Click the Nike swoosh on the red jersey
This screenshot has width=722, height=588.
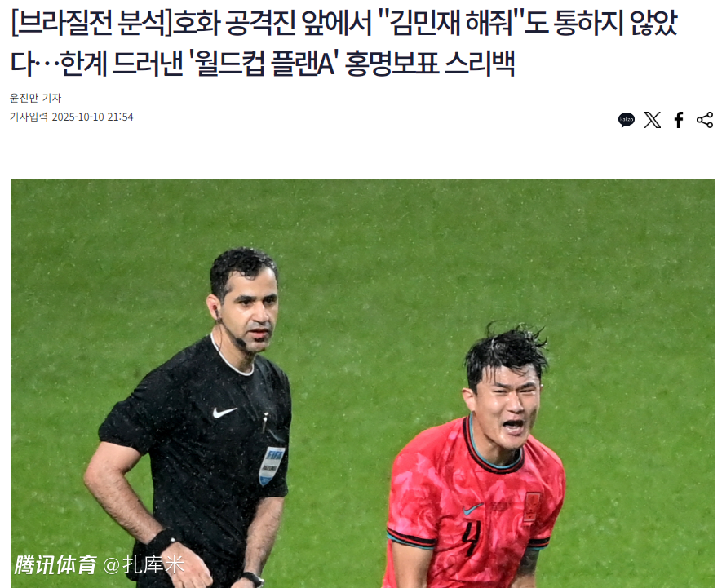point(473,509)
